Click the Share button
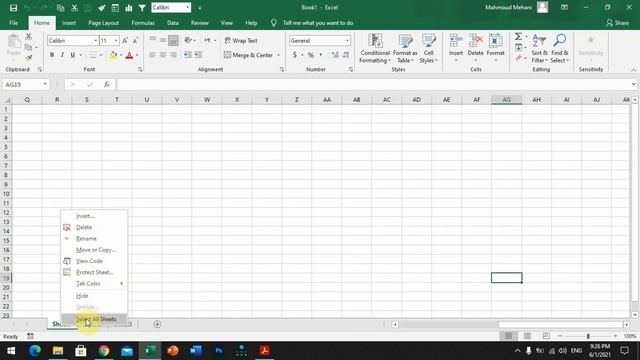Viewport: 640px width, 360px height. point(617,23)
